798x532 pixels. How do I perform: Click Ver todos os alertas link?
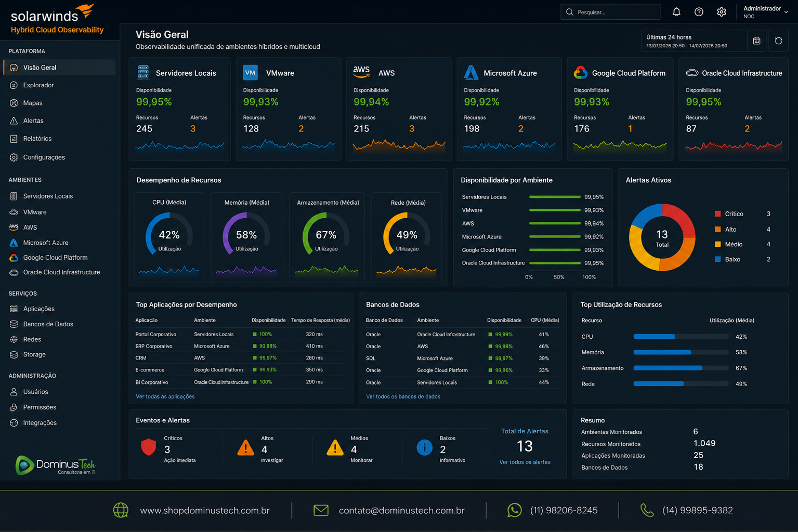click(x=525, y=462)
